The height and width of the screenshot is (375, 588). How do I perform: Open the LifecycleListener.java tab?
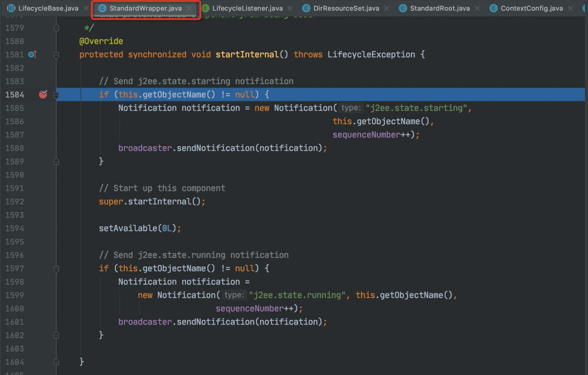point(247,8)
